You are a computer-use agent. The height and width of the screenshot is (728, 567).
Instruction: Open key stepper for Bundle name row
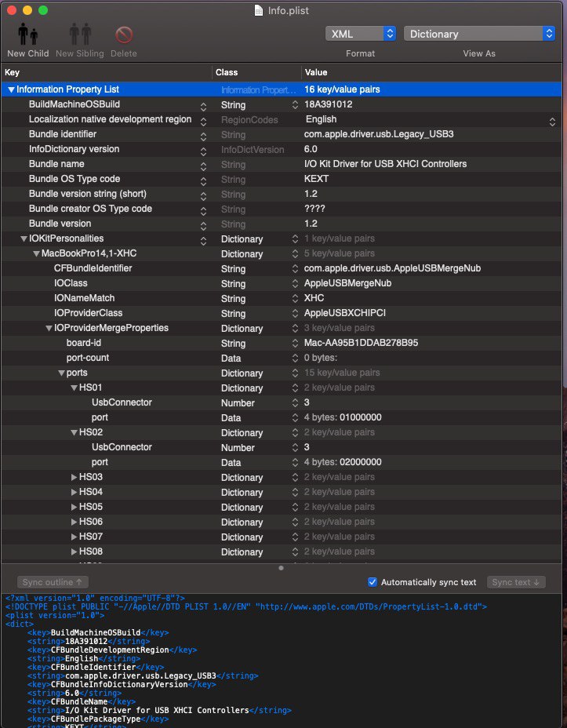tap(203, 166)
